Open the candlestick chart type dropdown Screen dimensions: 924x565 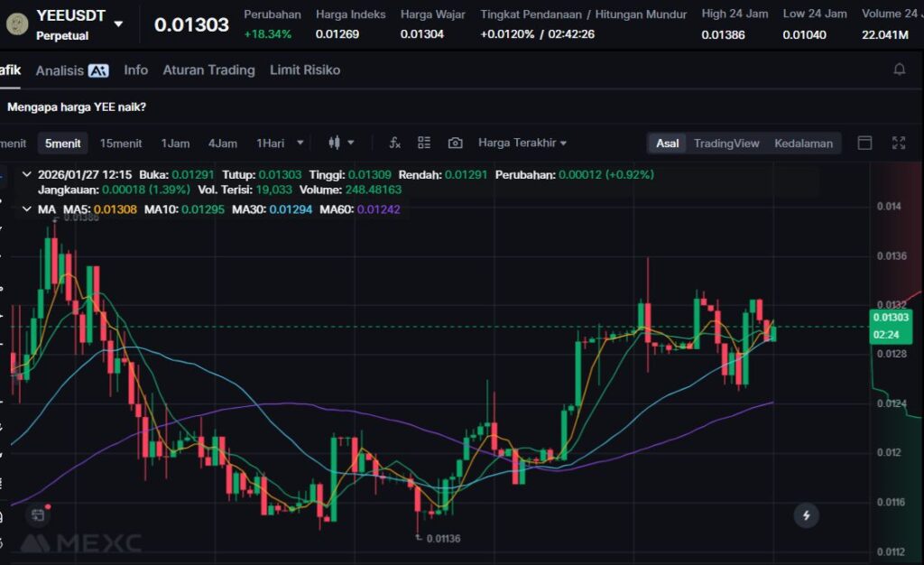(341, 143)
